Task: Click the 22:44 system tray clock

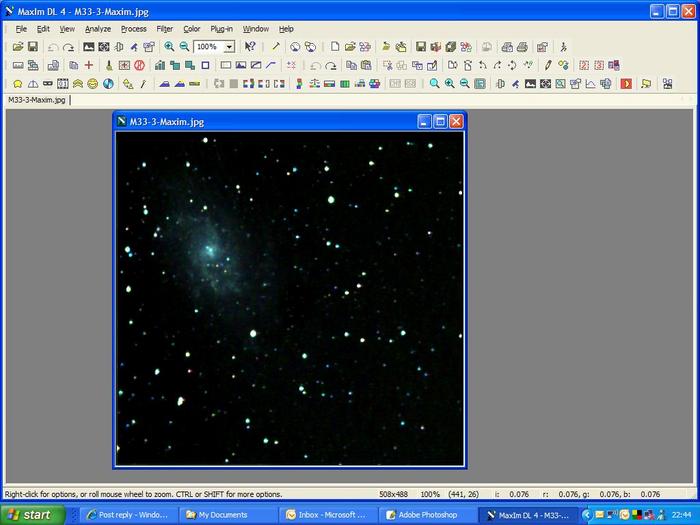Action: click(681, 515)
